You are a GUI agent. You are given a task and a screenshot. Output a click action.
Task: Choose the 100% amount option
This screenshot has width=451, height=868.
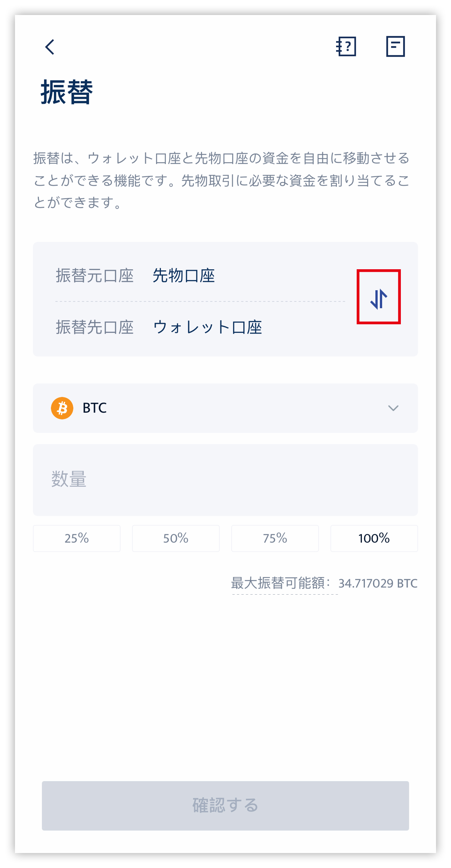click(x=374, y=538)
